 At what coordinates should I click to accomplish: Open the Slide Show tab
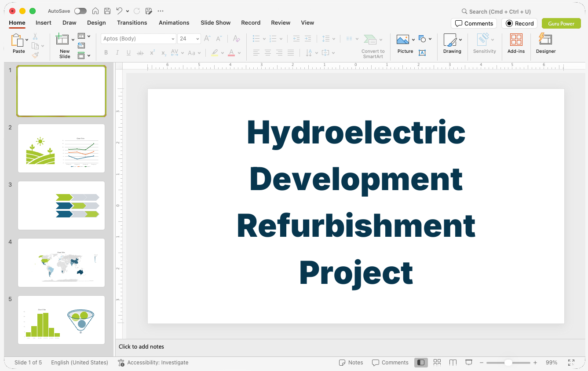tap(215, 22)
